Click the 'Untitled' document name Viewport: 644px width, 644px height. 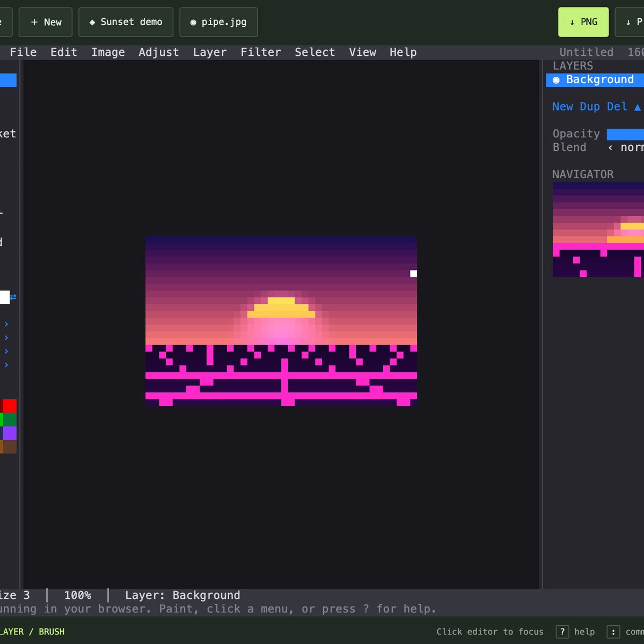pos(586,52)
